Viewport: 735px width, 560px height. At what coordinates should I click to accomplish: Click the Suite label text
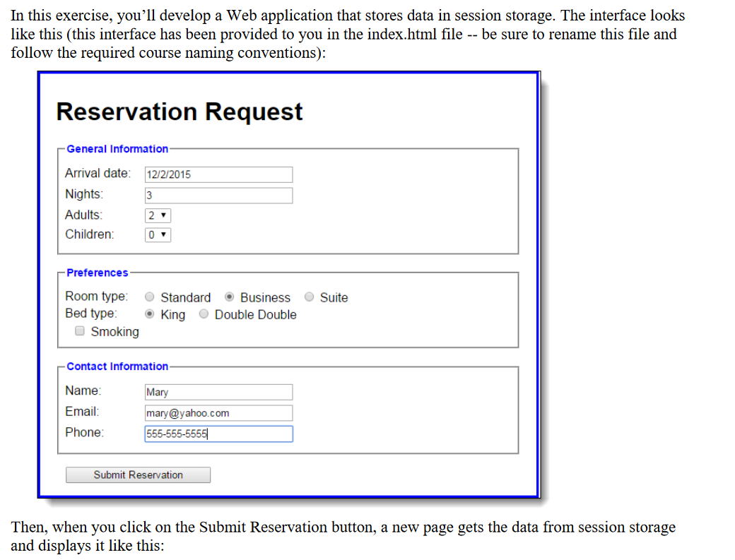[x=334, y=298]
